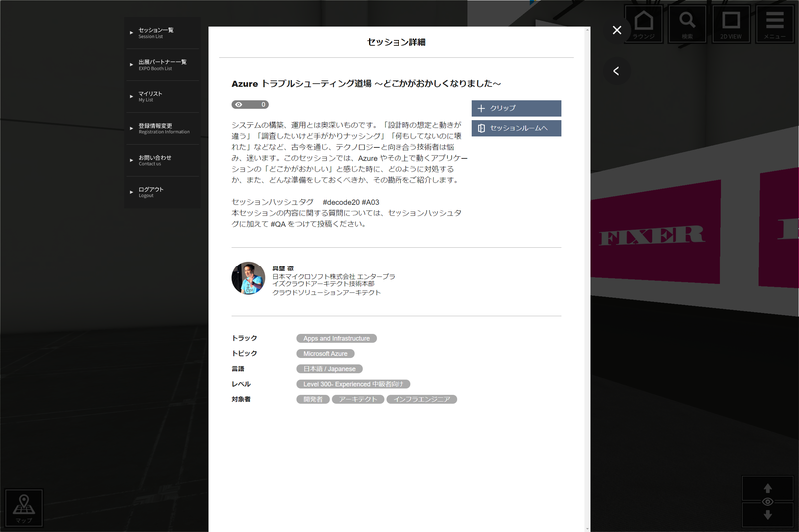Open the map icon
799x532 pixels.
pos(24,508)
